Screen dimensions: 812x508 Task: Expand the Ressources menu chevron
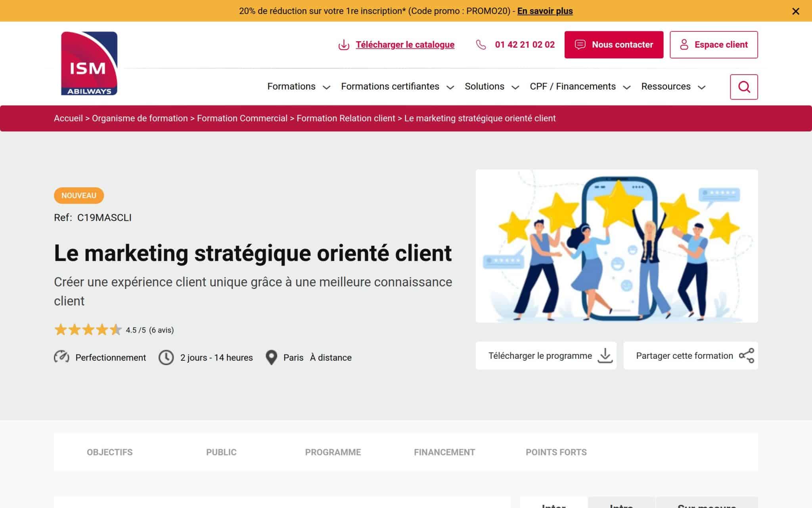pyautogui.click(x=701, y=88)
